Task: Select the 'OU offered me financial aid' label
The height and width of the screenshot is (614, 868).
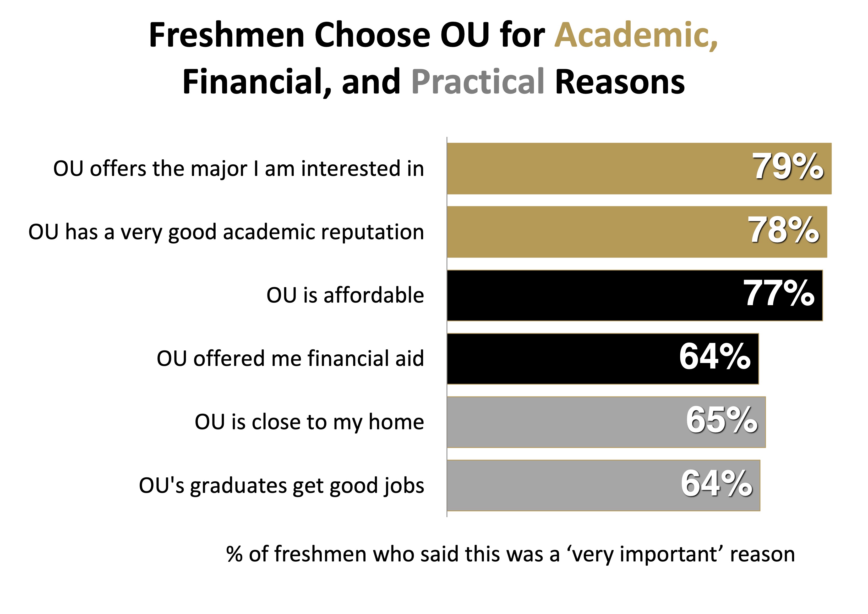Action: click(290, 358)
